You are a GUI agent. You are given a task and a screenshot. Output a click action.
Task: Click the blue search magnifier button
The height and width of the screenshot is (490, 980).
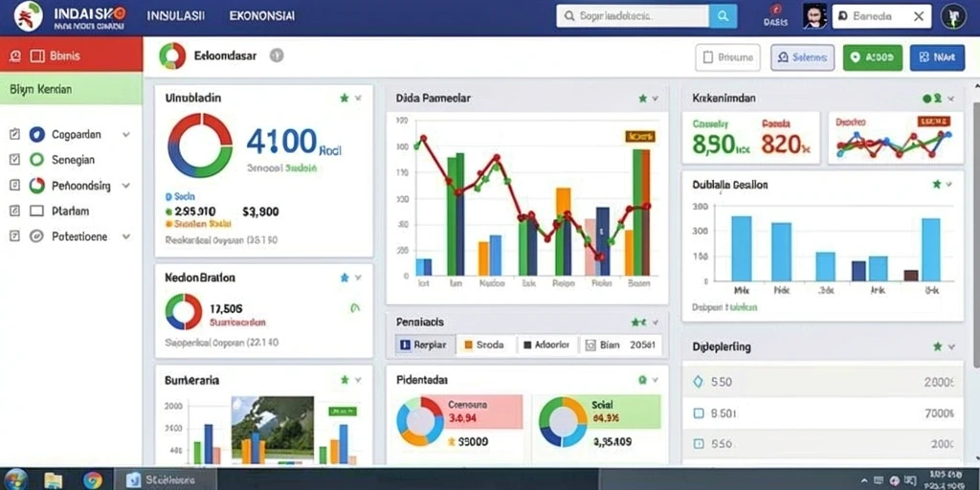724,16
